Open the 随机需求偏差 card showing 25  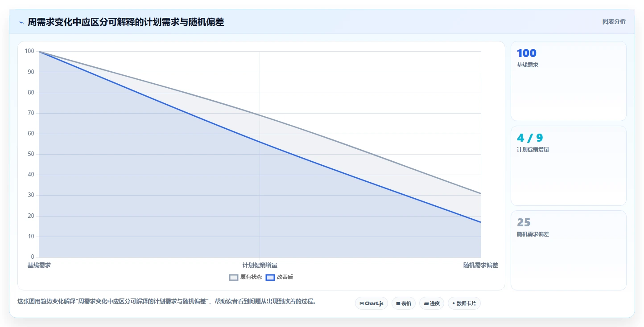[568, 250]
